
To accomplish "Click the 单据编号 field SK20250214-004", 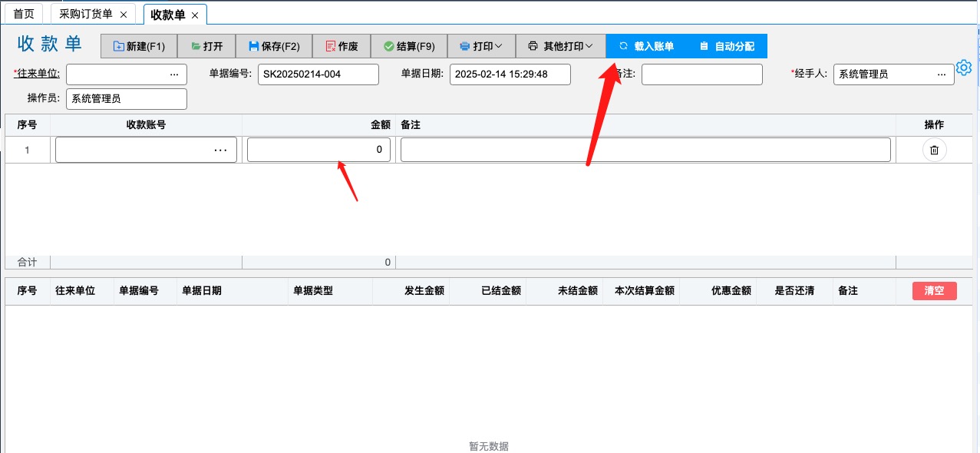I will tap(318, 74).
